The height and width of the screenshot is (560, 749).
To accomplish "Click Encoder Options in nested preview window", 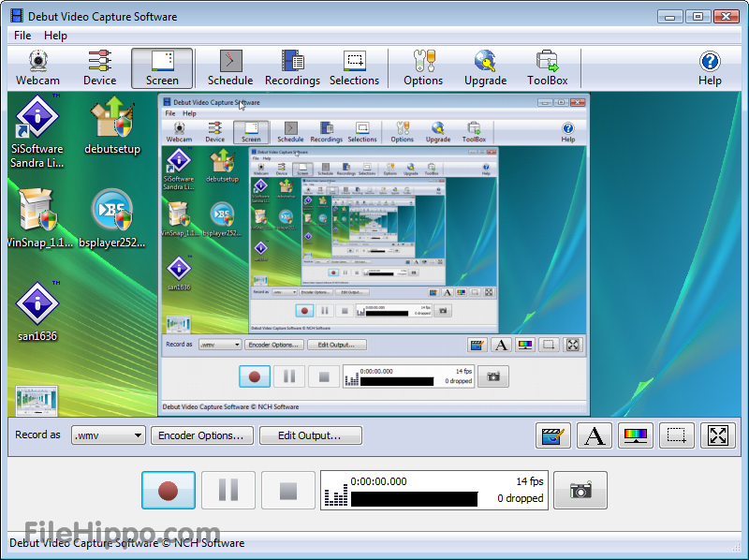I will (274, 345).
